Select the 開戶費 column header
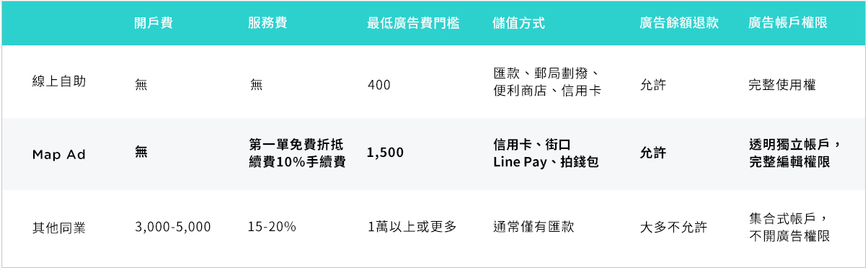Screen dimensions: 868x270 153,23
